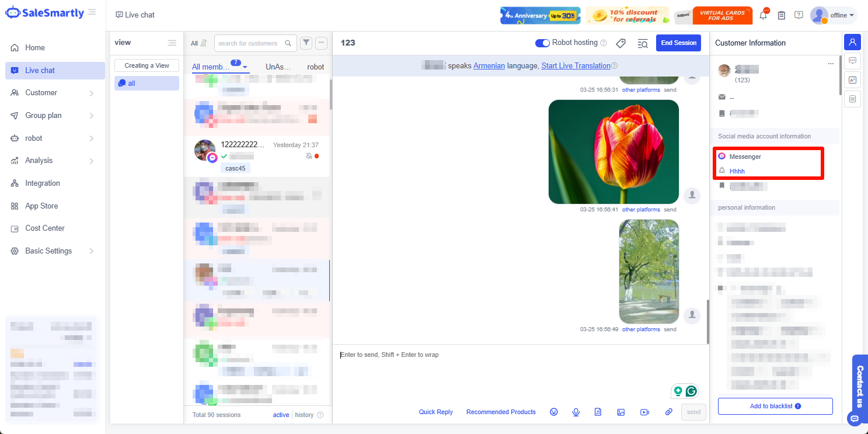Click the Grammarly icon in message box
This screenshot has width=868, height=434.
click(x=692, y=391)
